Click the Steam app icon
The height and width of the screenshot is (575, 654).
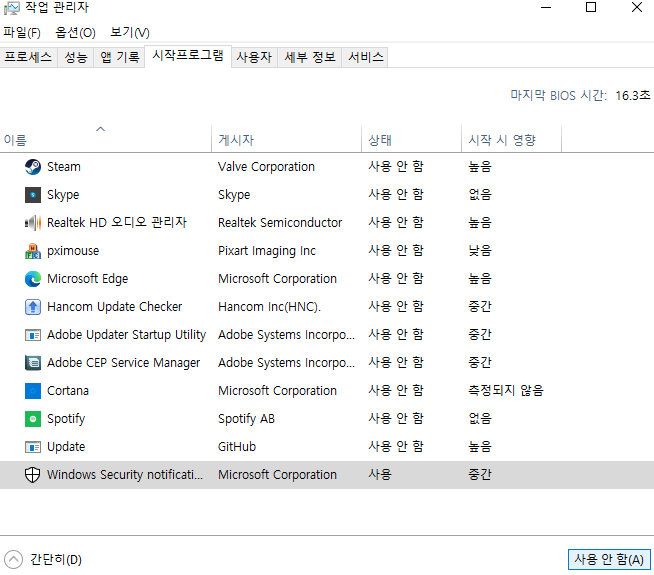(33, 167)
